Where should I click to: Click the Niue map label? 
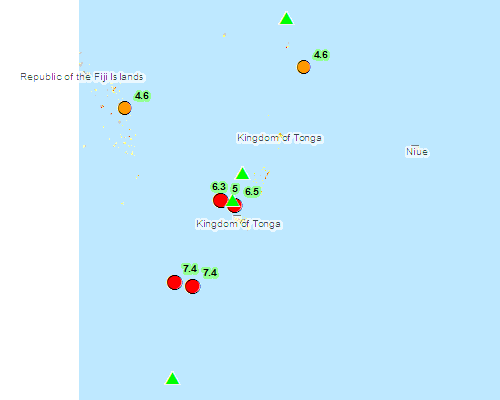pyautogui.click(x=417, y=152)
